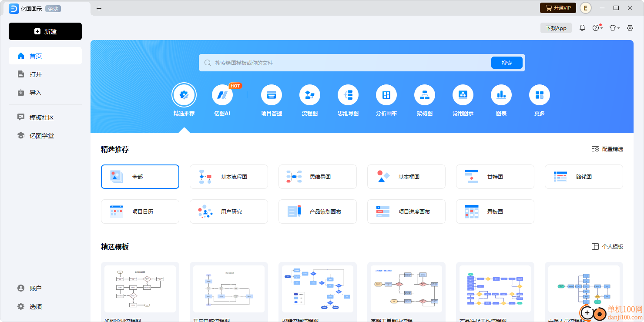Screen dimensions: 644x322
Task: Click the blue 搜索 search button
Action: tap(507, 63)
